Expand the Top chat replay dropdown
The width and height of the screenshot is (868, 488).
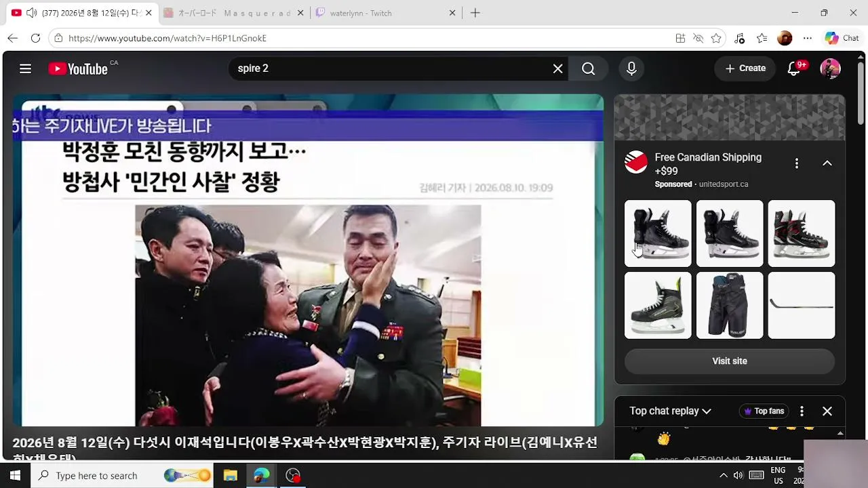(670, 411)
